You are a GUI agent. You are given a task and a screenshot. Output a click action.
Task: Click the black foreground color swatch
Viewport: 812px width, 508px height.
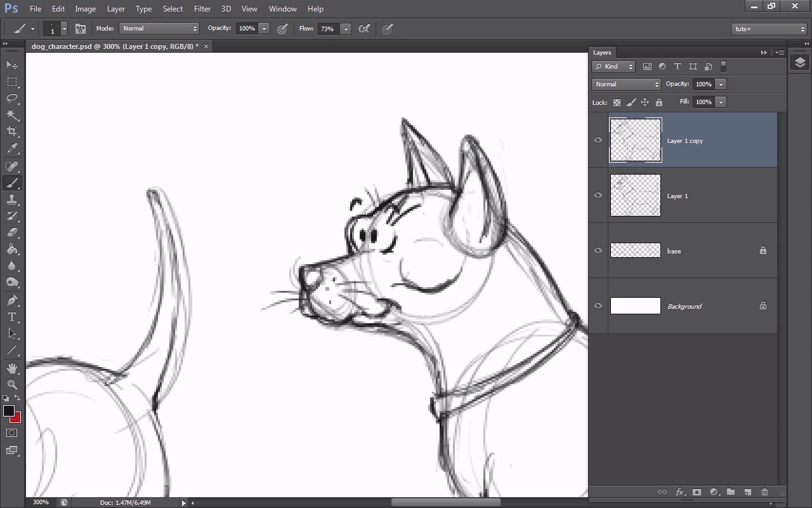(9, 411)
